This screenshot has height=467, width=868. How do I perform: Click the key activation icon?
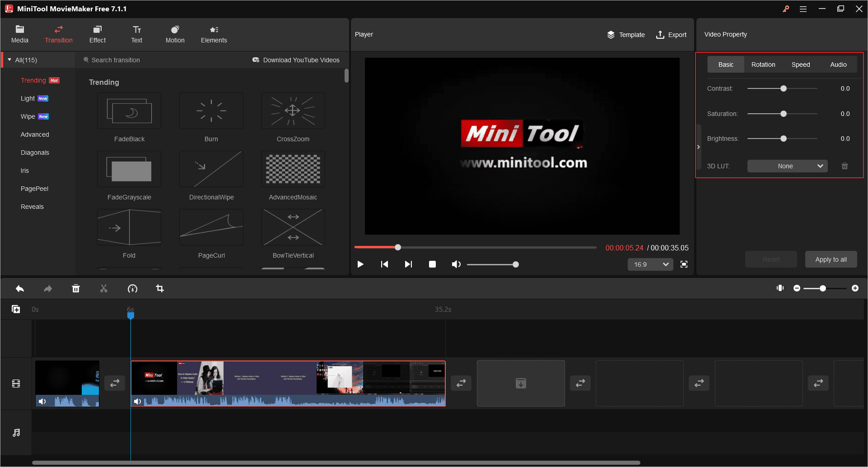point(786,9)
